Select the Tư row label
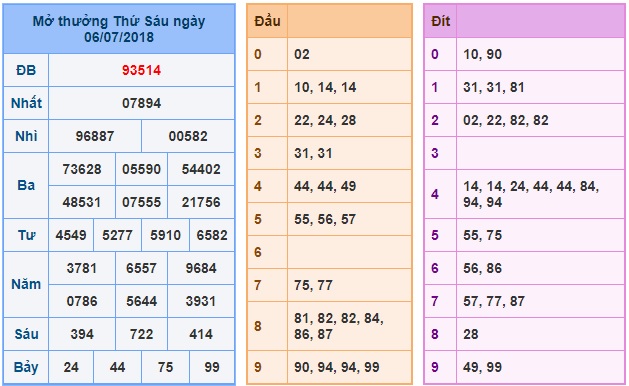The width and height of the screenshot is (629, 386). click(x=26, y=235)
